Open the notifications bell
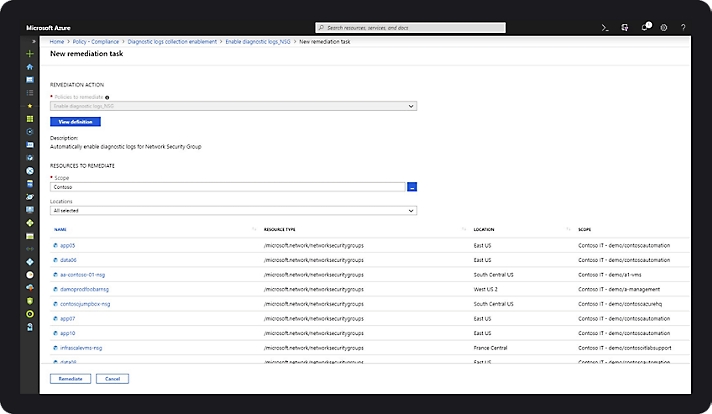712x414 pixels. click(x=645, y=27)
